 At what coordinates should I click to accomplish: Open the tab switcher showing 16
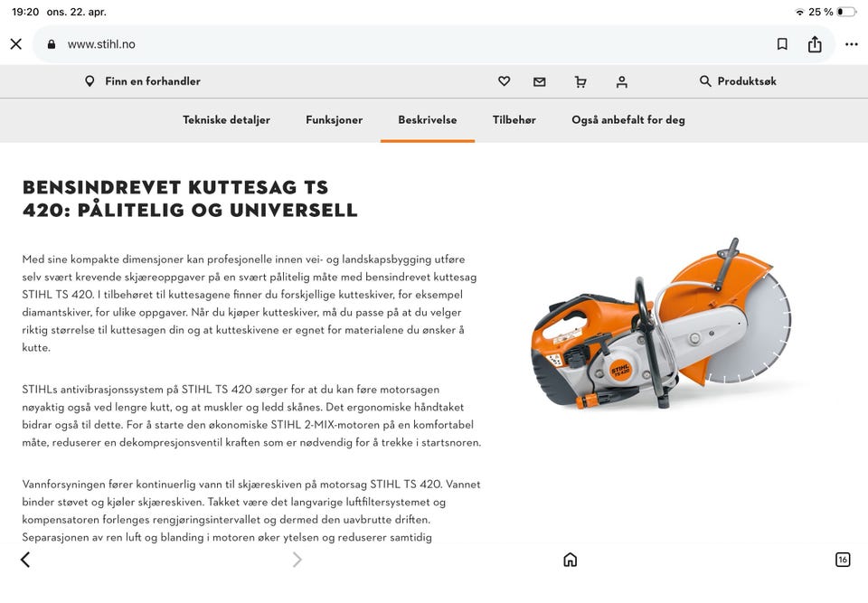(x=843, y=560)
